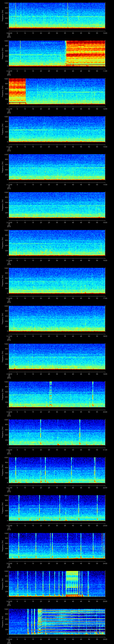Viewport: 114px width, 644px height.
Task: Open the spectrogram panel starting at 3:12:00
Action: [x=57, y=129]
